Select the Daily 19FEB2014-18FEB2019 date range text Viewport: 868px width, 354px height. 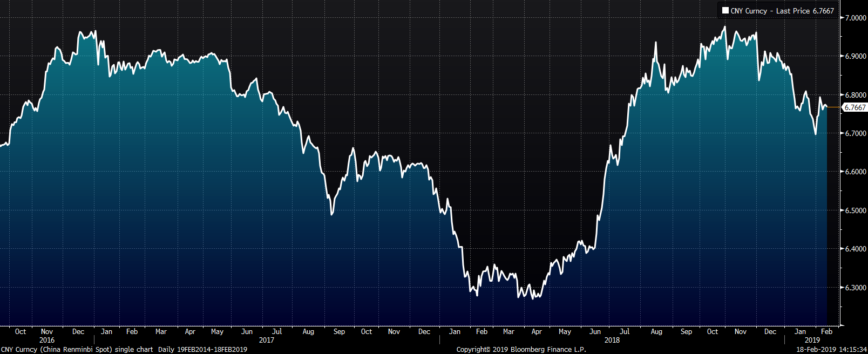tap(202, 350)
